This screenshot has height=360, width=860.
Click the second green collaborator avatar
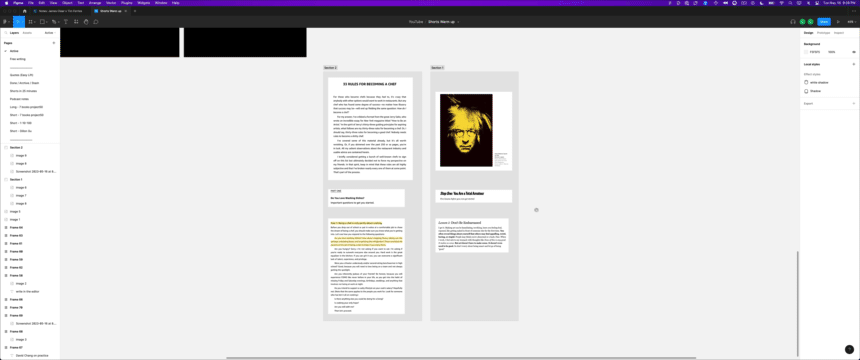pyautogui.click(x=810, y=22)
